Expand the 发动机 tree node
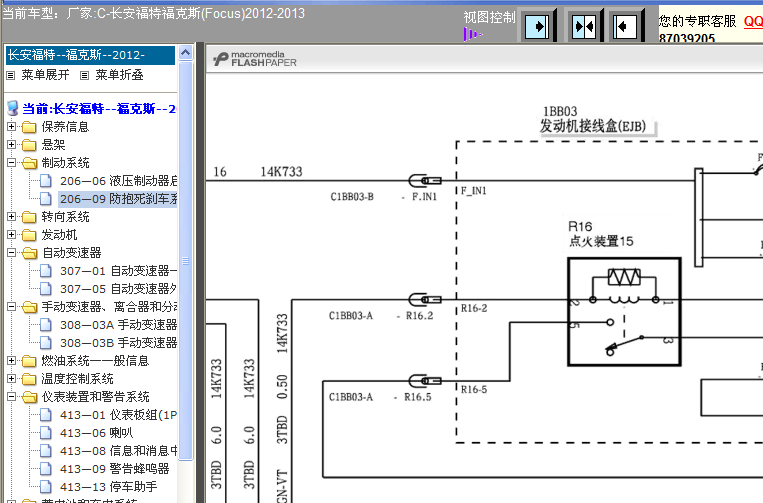The height and width of the screenshot is (503, 763). pyautogui.click(x=12, y=234)
